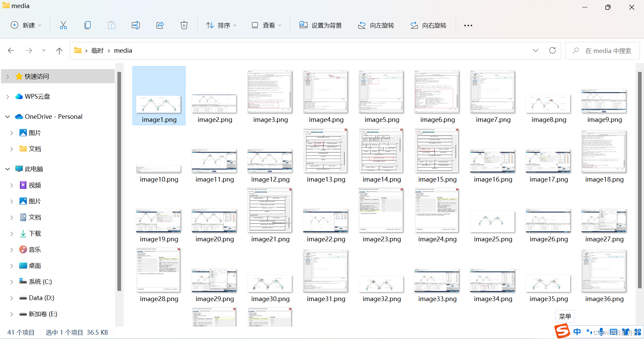
Task: Select image9.png thumbnail
Action: [x=604, y=101]
